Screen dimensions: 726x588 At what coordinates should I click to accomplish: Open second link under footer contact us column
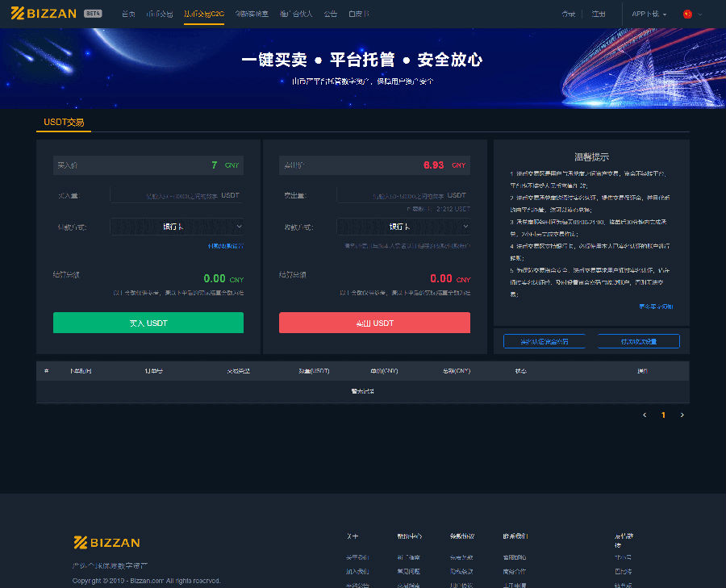[x=515, y=571]
